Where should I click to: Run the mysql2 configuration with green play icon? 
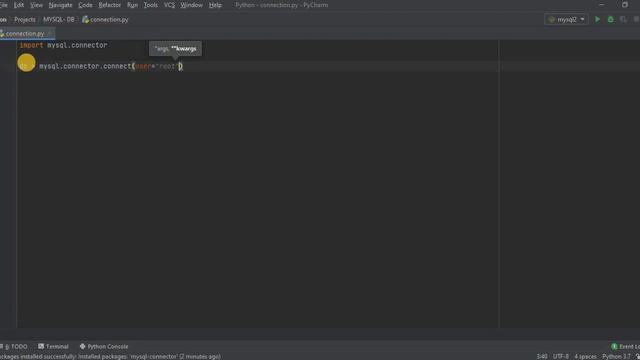click(598, 20)
